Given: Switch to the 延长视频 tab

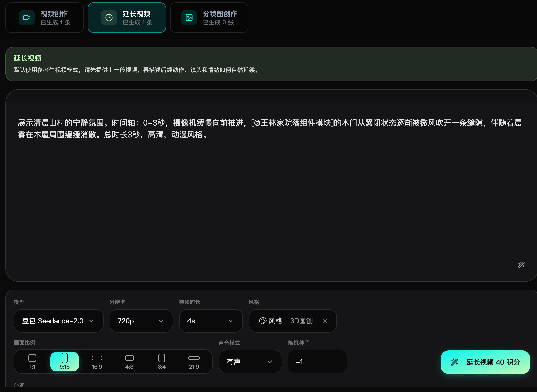Looking at the screenshot, I should (127, 18).
